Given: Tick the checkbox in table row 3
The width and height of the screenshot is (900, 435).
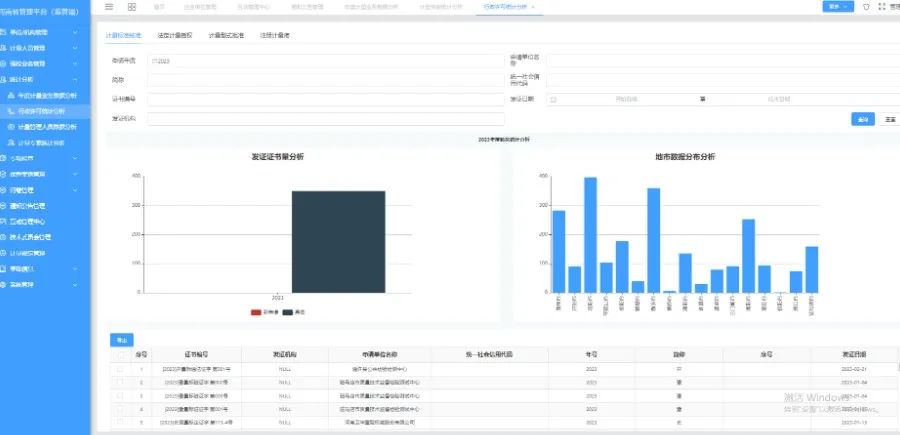Looking at the screenshot, I should pos(120,396).
